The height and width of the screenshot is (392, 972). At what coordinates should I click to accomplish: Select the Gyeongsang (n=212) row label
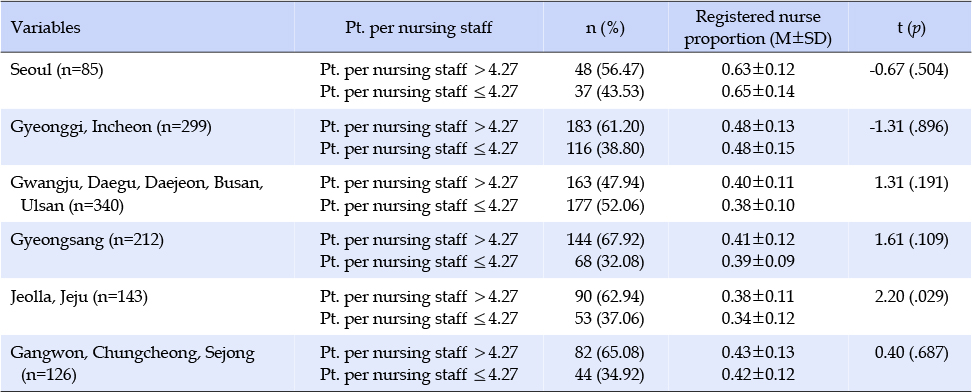87,240
